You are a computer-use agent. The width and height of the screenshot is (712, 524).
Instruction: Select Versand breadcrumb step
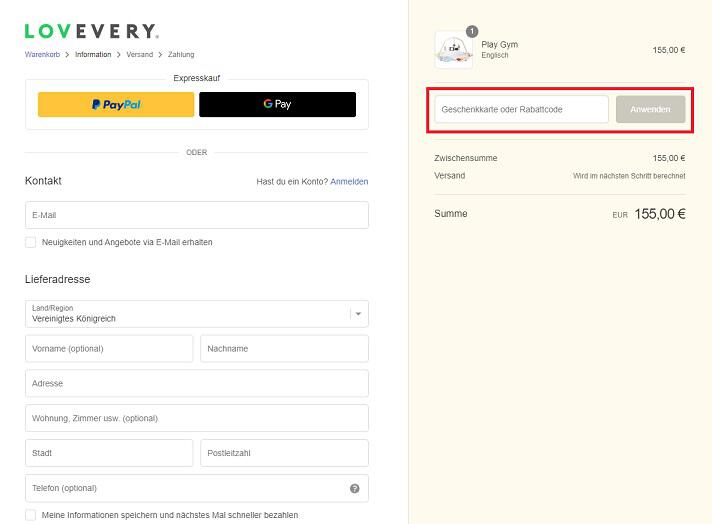pyautogui.click(x=139, y=54)
